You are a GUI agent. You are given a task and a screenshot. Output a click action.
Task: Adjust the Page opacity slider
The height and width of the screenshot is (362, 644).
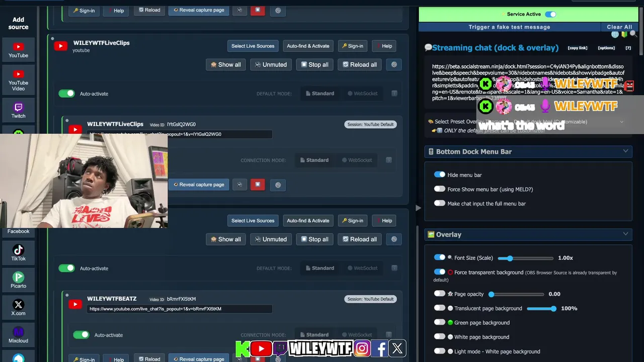pos(516,294)
